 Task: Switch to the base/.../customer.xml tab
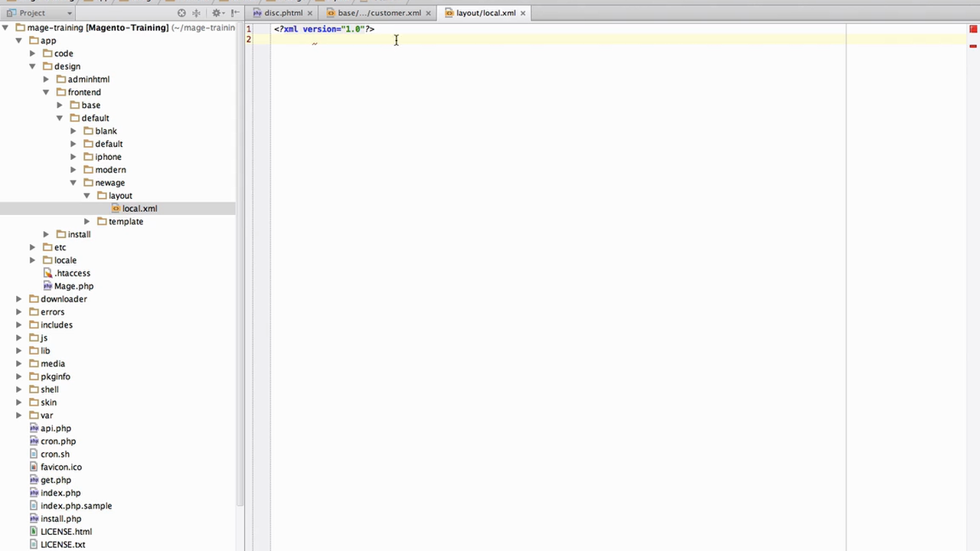[379, 12]
